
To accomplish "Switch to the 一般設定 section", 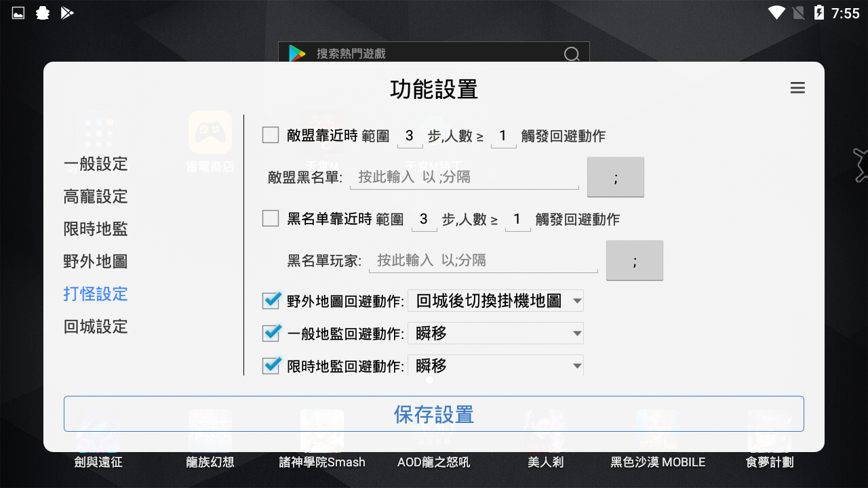I will pos(95,164).
